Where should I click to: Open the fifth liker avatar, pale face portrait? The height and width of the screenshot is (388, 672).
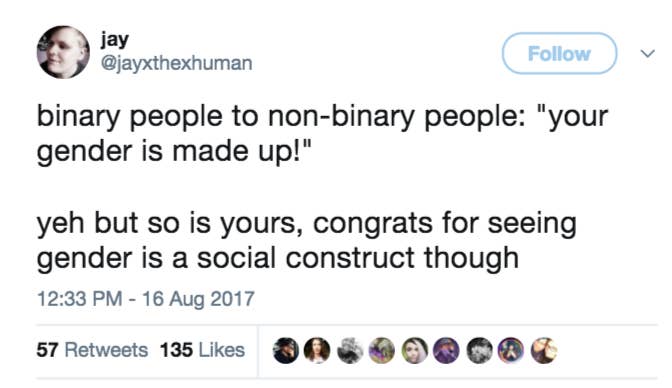414,350
